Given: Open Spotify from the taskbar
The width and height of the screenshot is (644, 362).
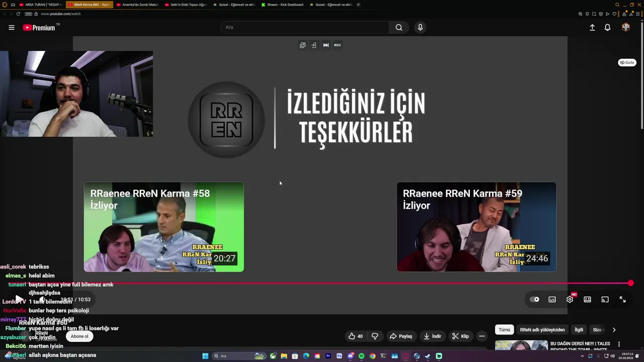Looking at the screenshot, I should tap(361, 356).
